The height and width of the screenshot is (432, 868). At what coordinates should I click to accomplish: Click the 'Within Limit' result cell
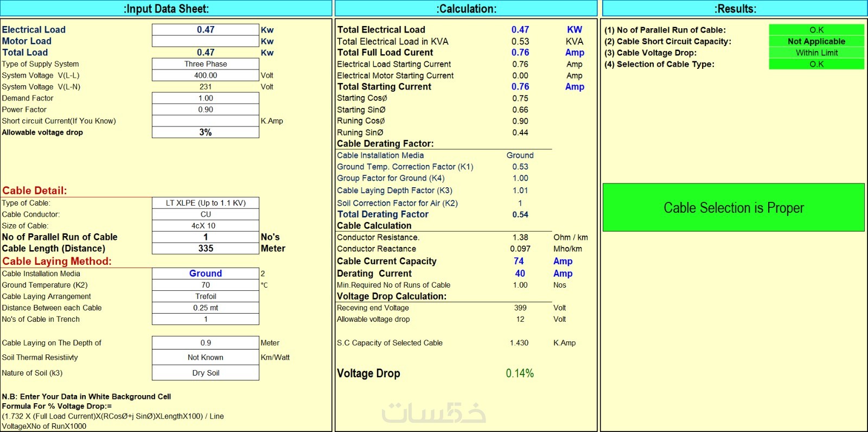pyautogui.click(x=816, y=53)
